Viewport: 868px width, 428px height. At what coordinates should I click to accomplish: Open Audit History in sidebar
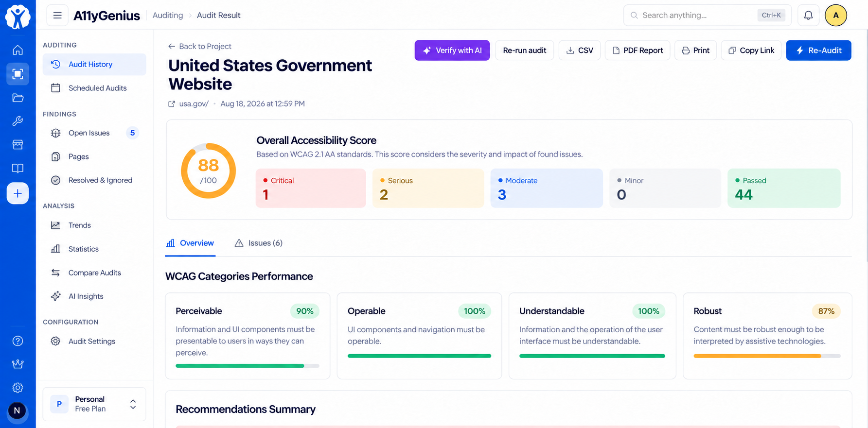click(94, 65)
